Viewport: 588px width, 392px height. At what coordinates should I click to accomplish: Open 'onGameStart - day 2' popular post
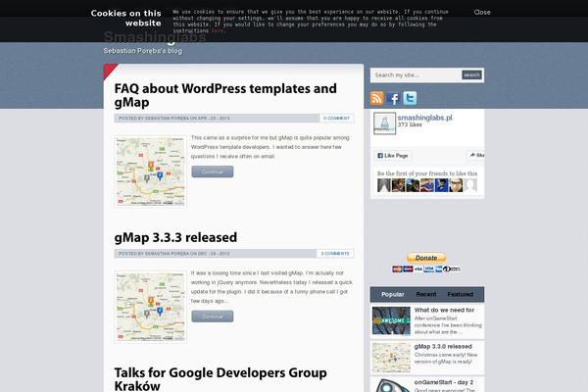[x=444, y=382]
